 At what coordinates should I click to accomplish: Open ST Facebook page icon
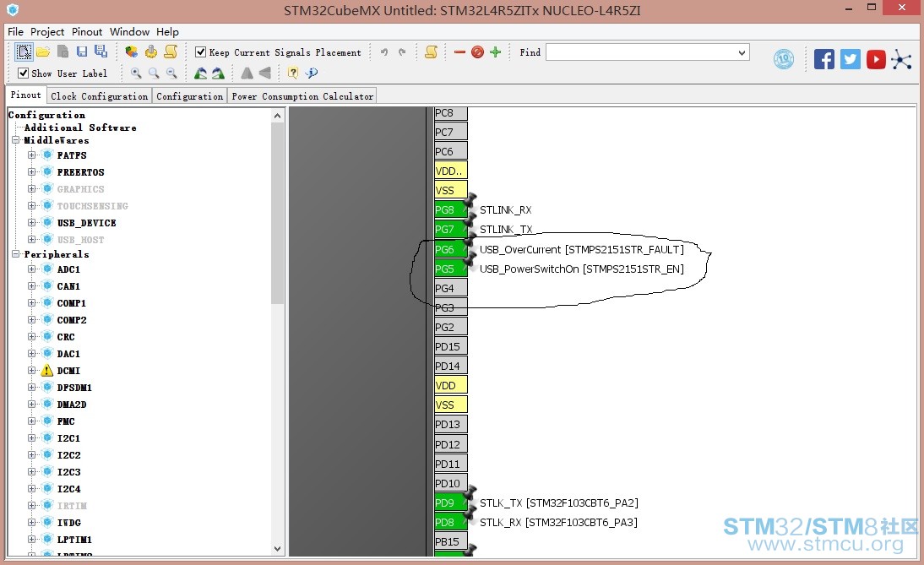point(823,59)
